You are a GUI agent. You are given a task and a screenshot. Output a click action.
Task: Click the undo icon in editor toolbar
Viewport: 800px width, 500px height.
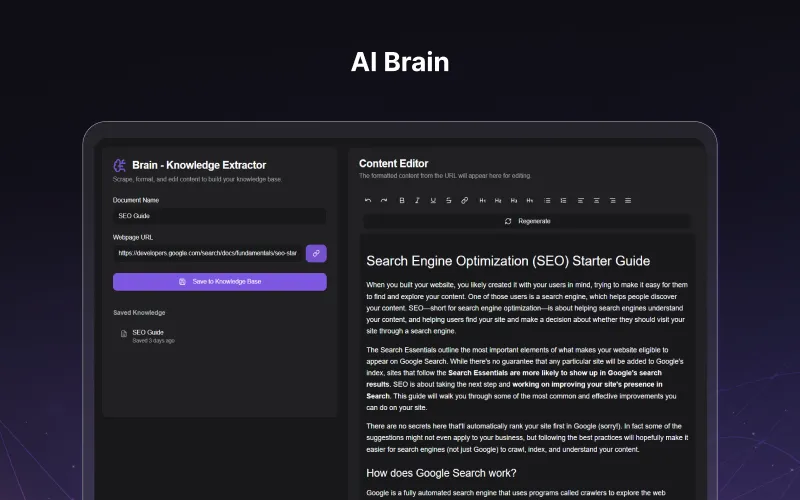pos(368,200)
